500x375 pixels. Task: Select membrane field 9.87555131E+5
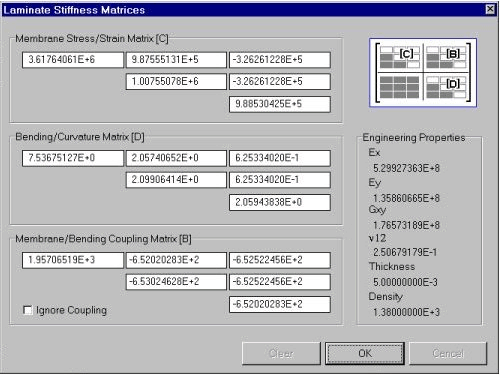(x=176, y=60)
